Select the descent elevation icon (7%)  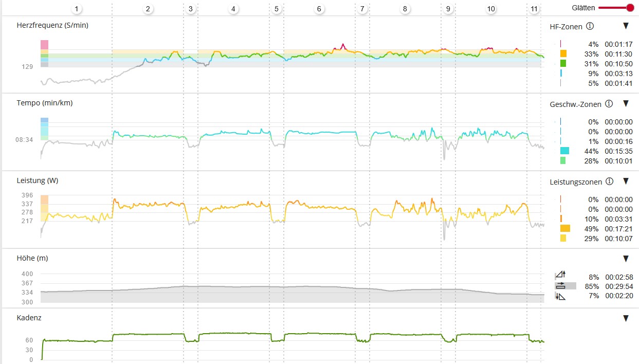(x=560, y=296)
